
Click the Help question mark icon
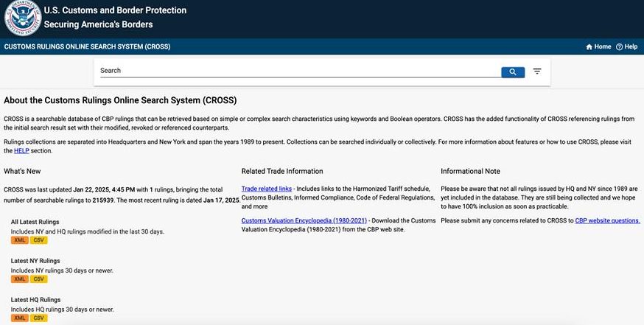[619, 47]
